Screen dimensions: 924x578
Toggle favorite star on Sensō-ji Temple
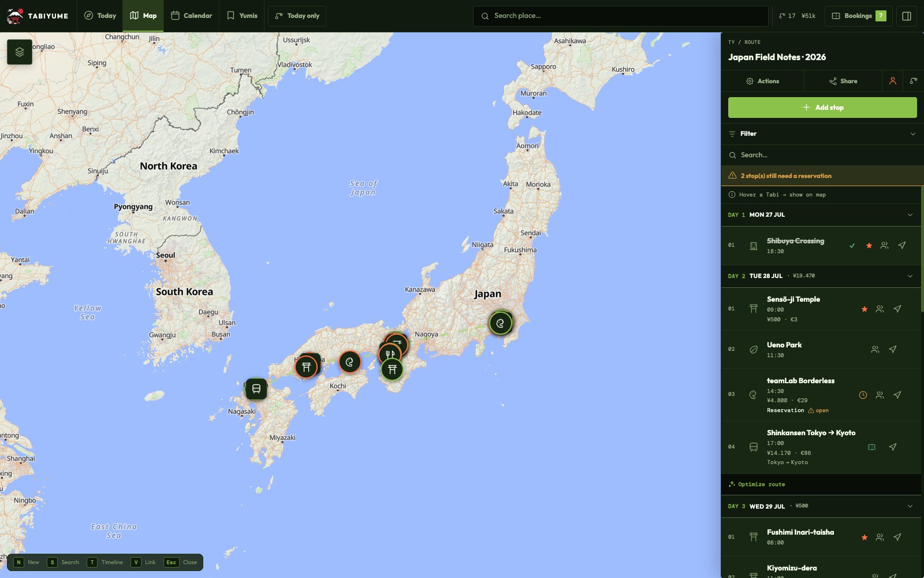click(864, 309)
